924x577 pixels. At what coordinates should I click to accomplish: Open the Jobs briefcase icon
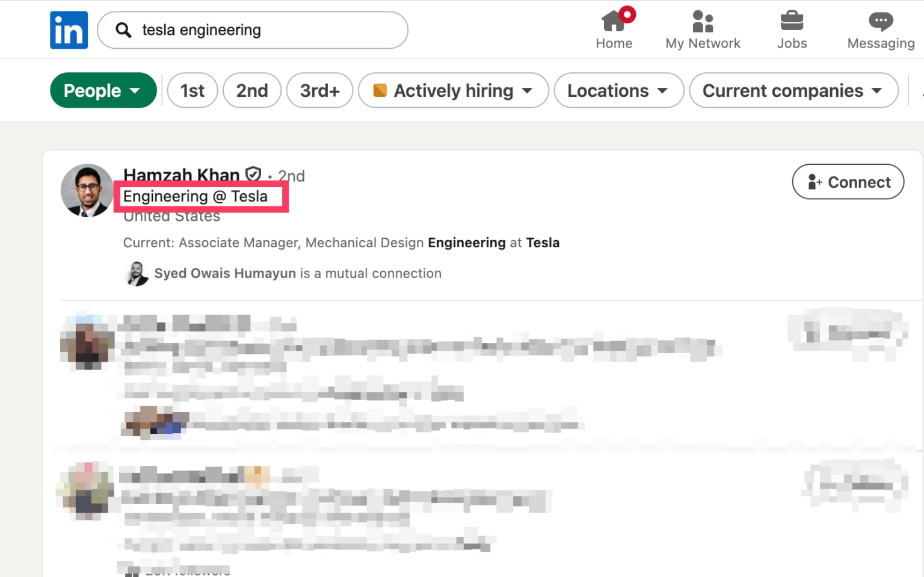[x=792, y=21]
